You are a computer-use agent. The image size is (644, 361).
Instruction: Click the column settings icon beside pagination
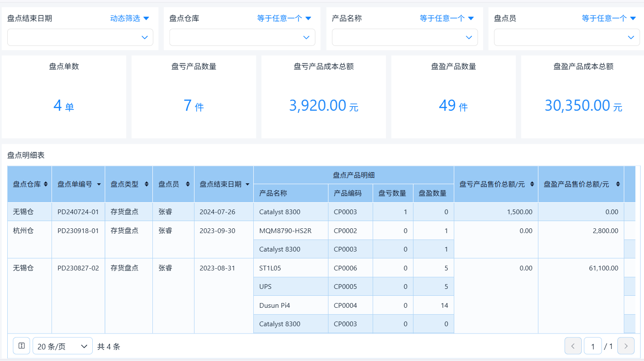pos(21,346)
